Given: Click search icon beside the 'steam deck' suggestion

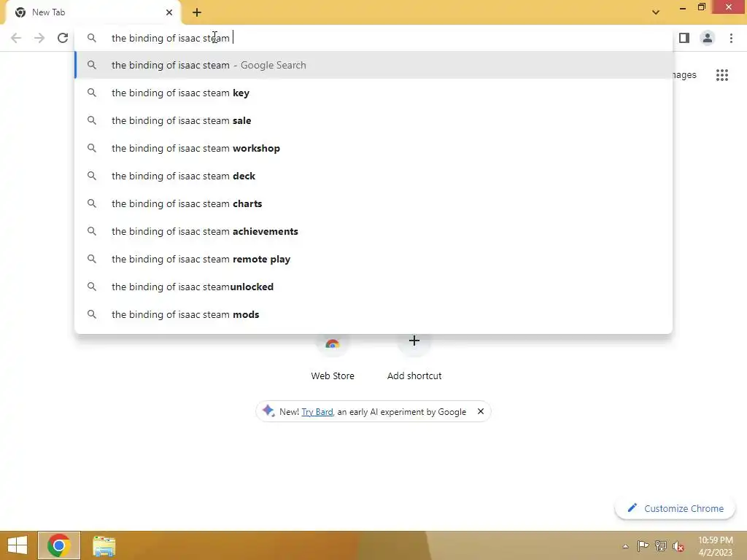Looking at the screenshot, I should (x=91, y=176).
